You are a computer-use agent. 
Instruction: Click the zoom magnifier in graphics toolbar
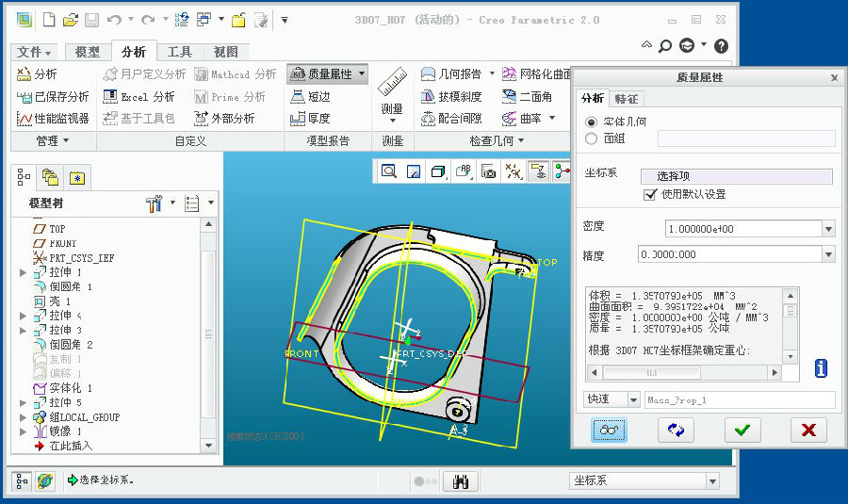(x=389, y=171)
